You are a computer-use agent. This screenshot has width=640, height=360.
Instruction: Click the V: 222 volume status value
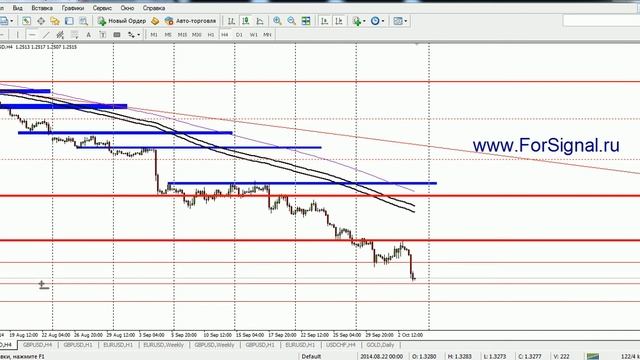click(561, 356)
